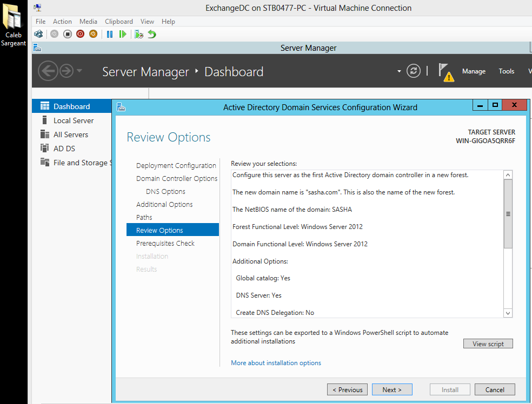Click the wizard title bar icon
The height and width of the screenshot is (404, 532).
[x=121, y=107]
